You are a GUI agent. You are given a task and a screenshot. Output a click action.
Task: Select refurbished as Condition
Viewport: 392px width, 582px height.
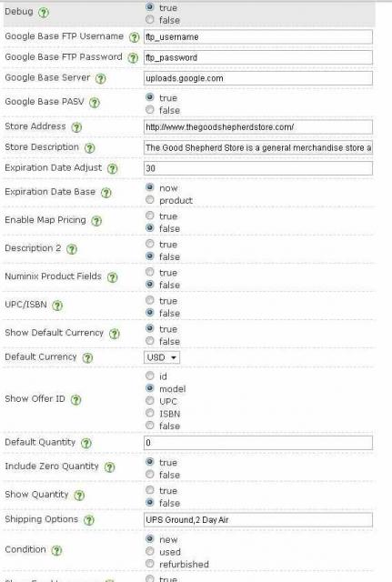(x=149, y=564)
